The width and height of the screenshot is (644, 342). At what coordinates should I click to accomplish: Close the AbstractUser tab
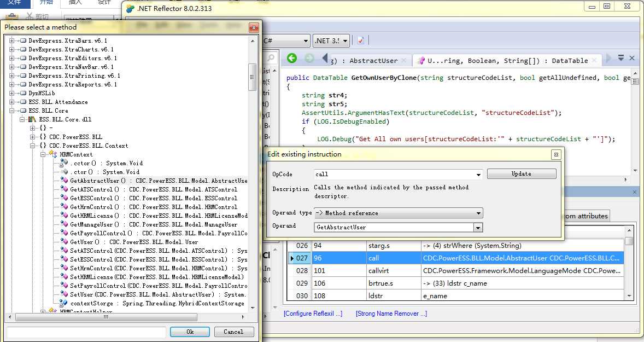tap(404, 60)
